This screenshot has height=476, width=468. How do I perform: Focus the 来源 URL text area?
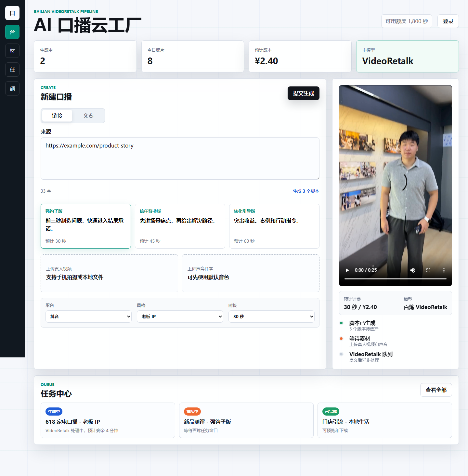[x=180, y=159]
